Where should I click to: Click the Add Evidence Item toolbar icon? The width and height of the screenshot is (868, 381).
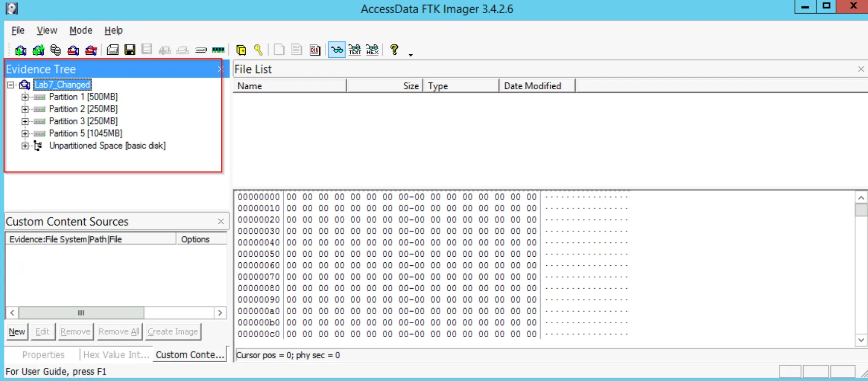pyautogui.click(x=20, y=50)
